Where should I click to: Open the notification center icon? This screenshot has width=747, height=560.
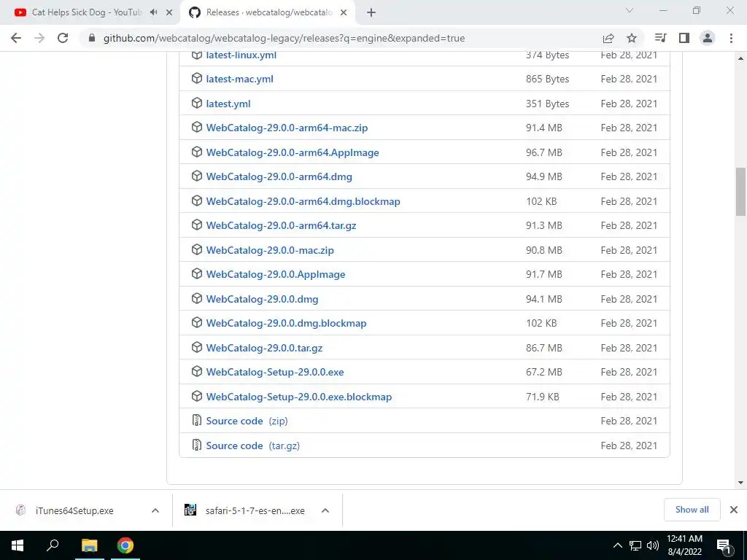click(724, 546)
